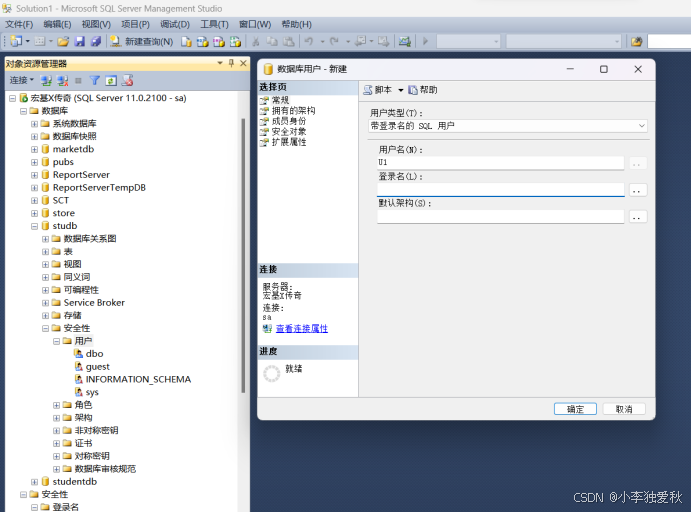The height and width of the screenshot is (512, 692).
Task: Collapse the studb database node
Action: pos(34,226)
